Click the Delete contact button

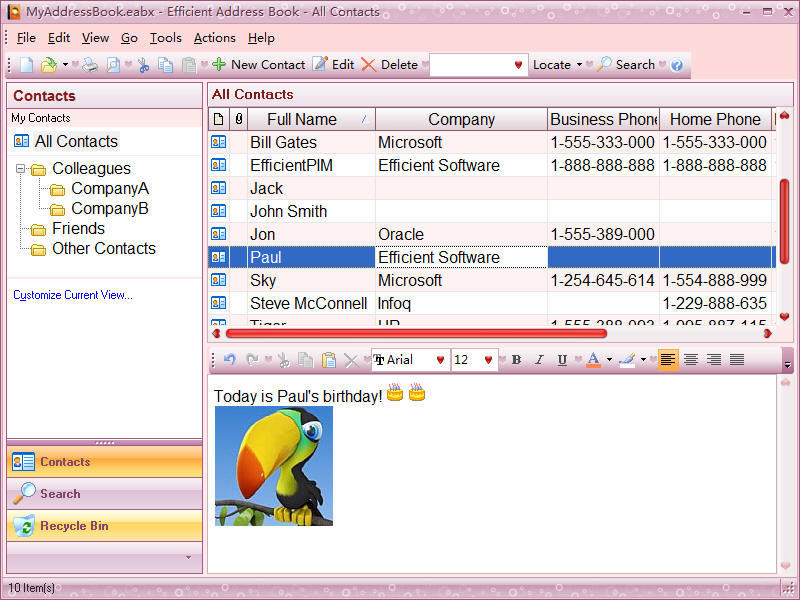(x=390, y=65)
